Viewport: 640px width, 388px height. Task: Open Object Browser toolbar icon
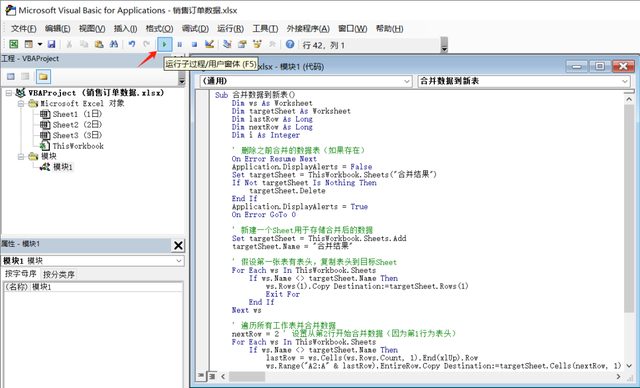click(x=257, y=44)
